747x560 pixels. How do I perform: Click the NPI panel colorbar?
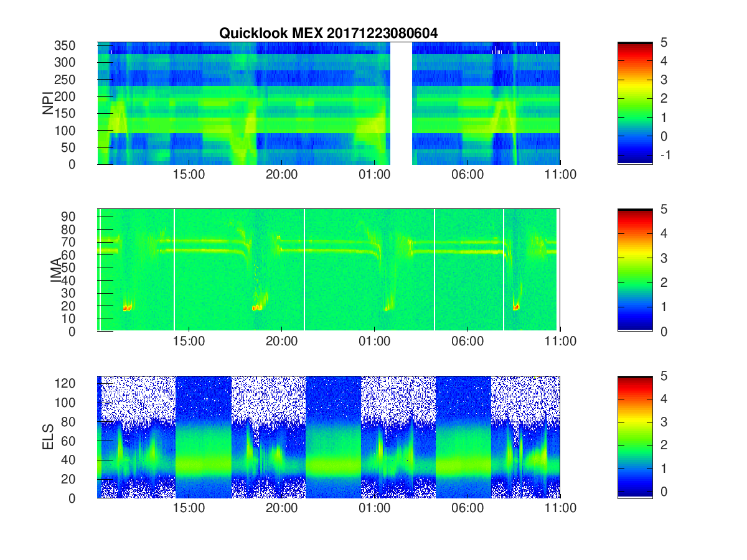click(635, 103)
